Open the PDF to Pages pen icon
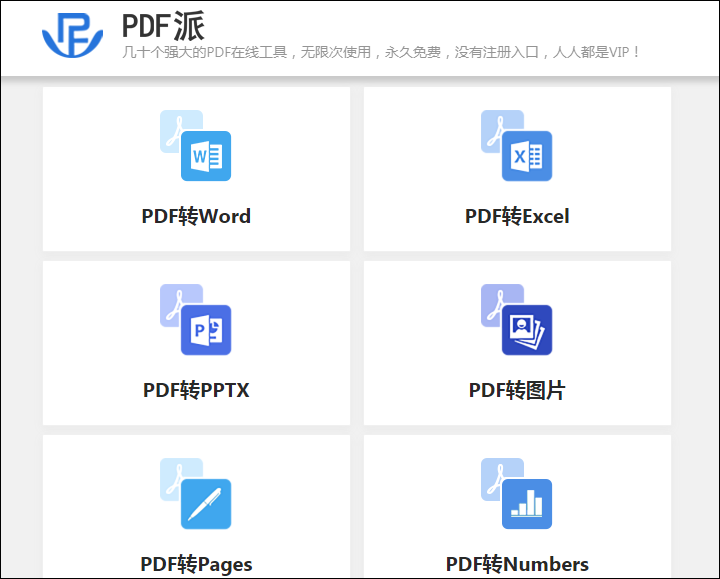 196,494
